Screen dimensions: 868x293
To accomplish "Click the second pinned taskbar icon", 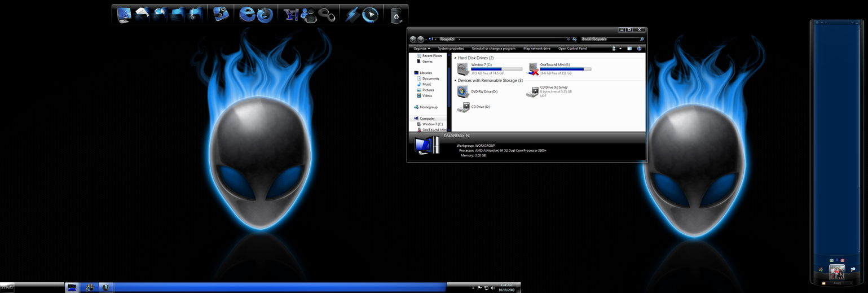I will 90,287.
